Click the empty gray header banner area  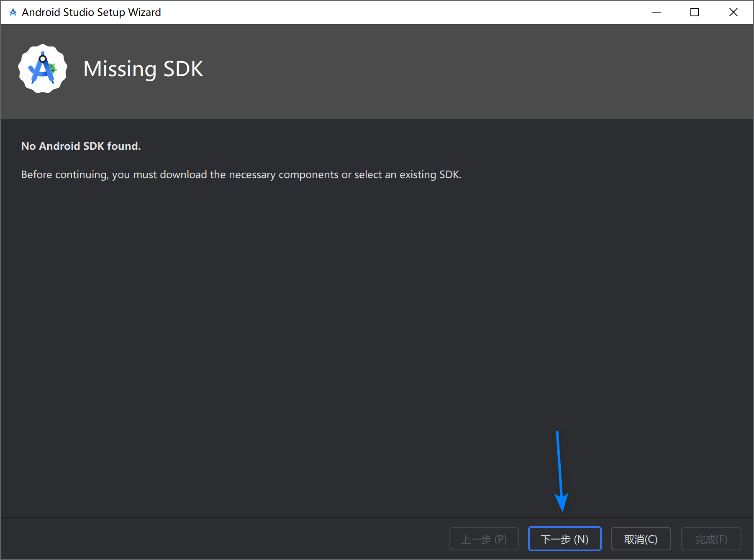click(x=460, y=71)
